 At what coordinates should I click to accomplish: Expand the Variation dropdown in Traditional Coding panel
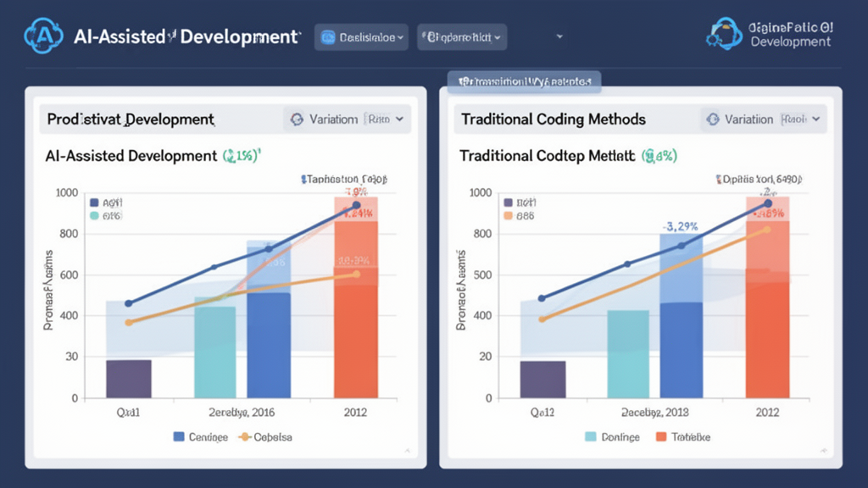[763, 119]
